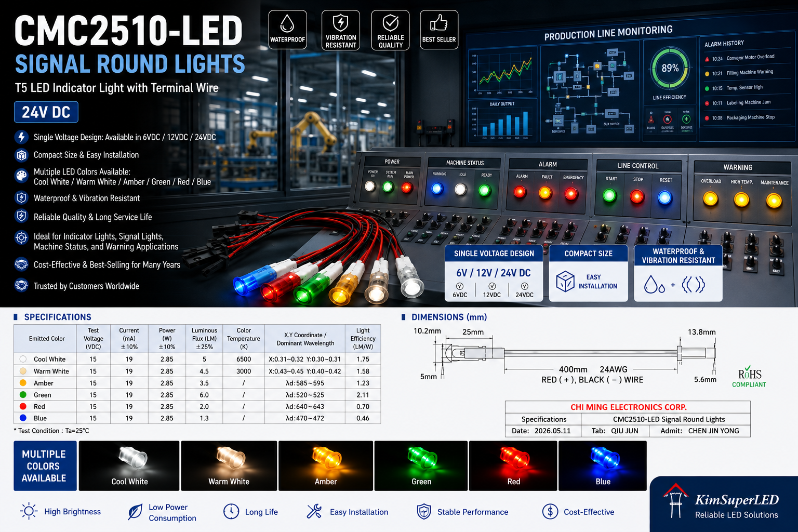Click the sun High Brightness icon

point(29,511)
